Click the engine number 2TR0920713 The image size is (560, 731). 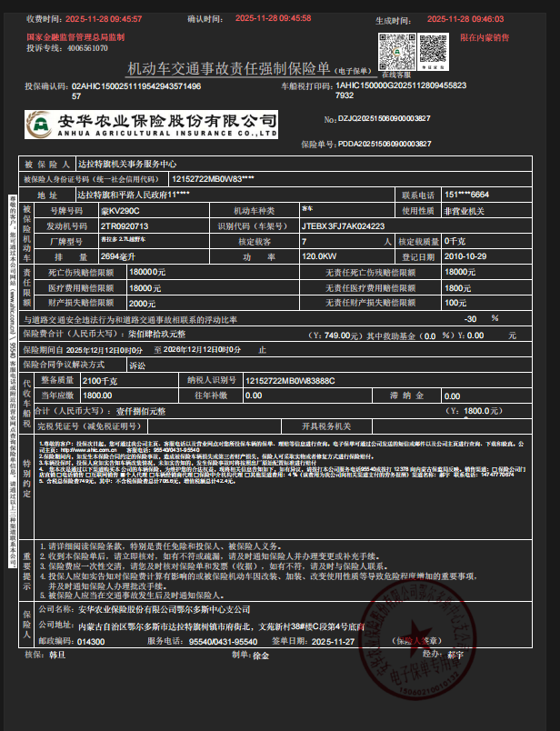(124, 225)
